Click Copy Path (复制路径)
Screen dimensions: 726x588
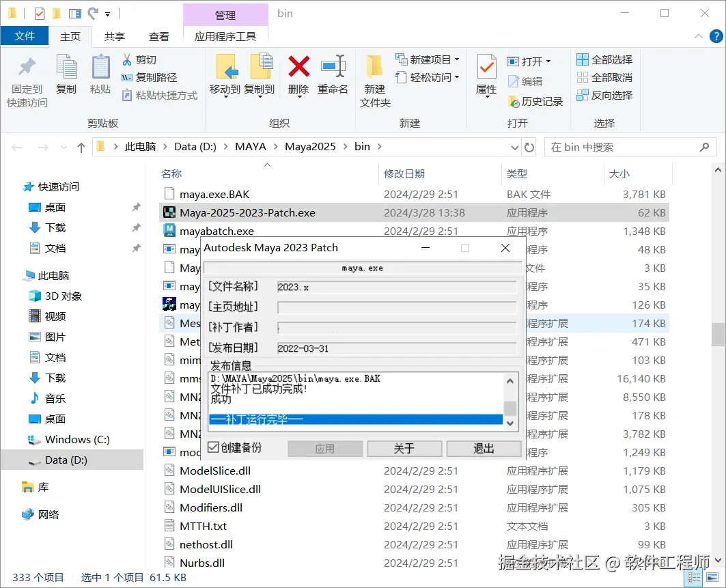tap(149, 77)
